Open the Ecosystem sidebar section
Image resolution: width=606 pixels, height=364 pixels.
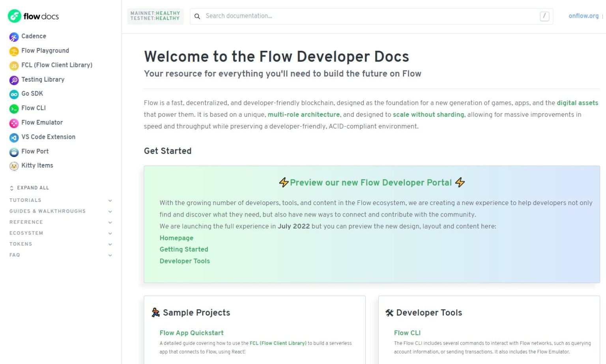[26, 233]
